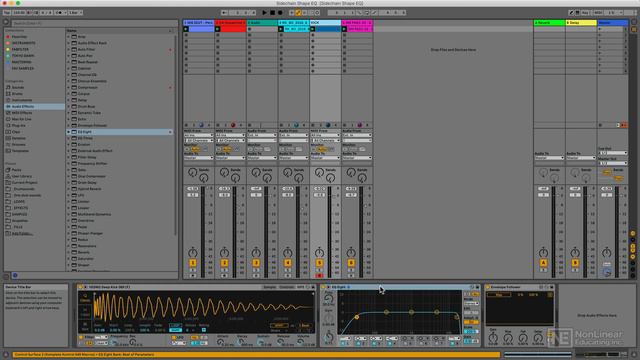Start playback with the Play button
640x360 pixels.
264,13
